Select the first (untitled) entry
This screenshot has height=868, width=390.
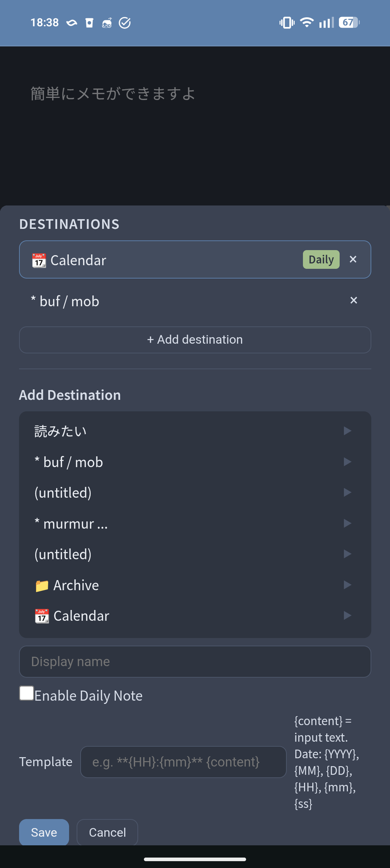tap(63, 493)
